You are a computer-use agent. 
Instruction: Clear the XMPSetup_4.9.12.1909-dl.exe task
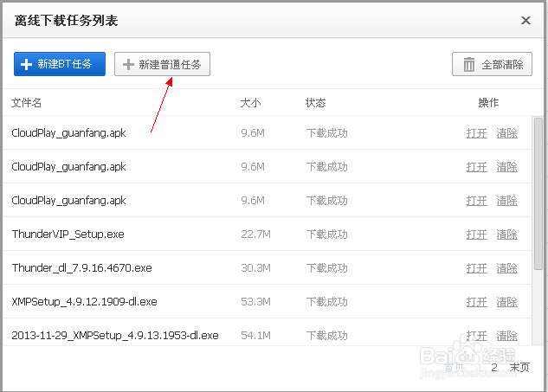(506, 302)
